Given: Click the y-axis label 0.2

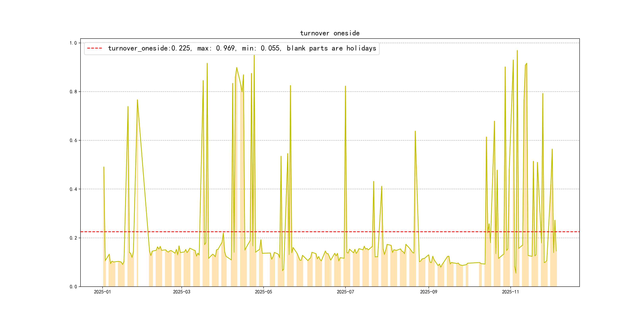Looking at the screenshot, I should 73,238.
